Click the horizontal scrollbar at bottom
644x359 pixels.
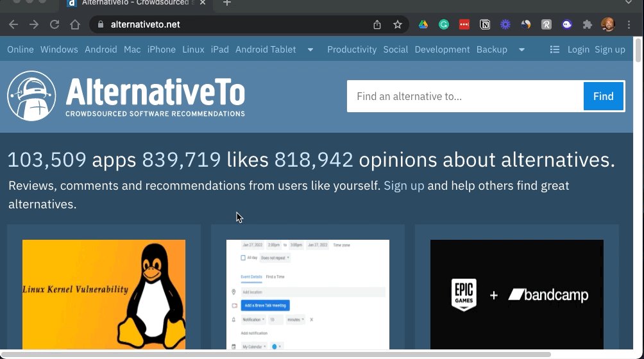[276, 355]
